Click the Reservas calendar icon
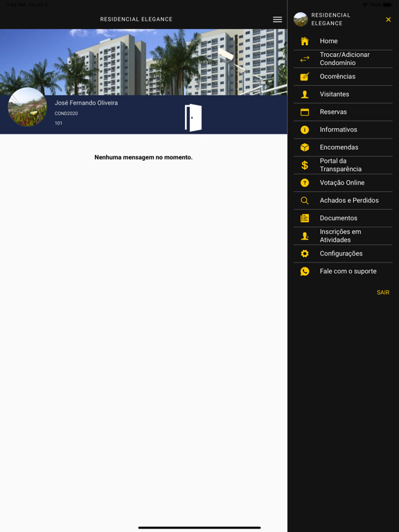The width and height of the screenshot is (399, 532). click(305, 112)
